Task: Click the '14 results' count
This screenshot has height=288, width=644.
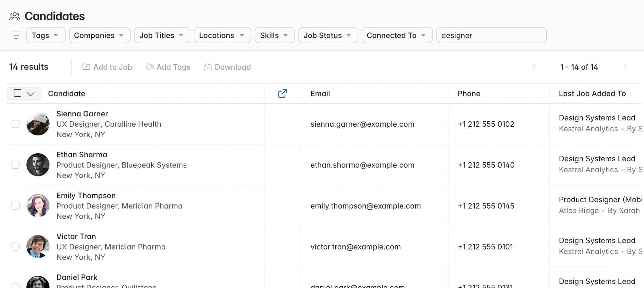Action: tap(29, 67)
